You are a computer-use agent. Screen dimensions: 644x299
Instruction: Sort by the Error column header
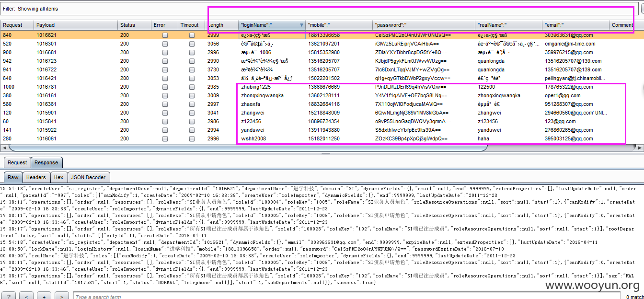point(164,25)
